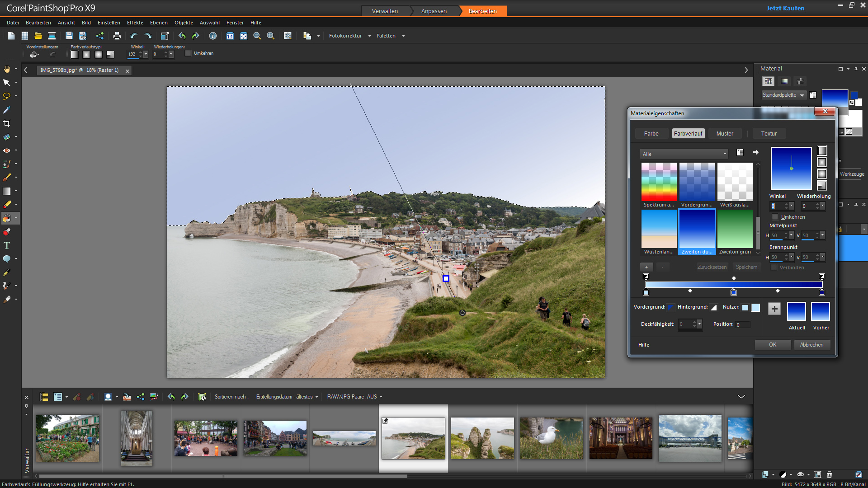Switch to the Muster tab

click(725, 133)
